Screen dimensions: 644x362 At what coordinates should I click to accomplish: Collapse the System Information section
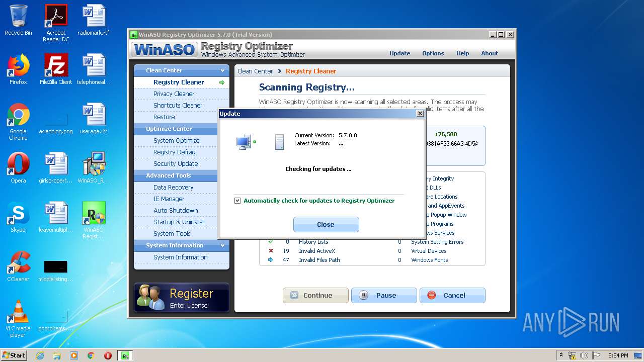point(223,245)
